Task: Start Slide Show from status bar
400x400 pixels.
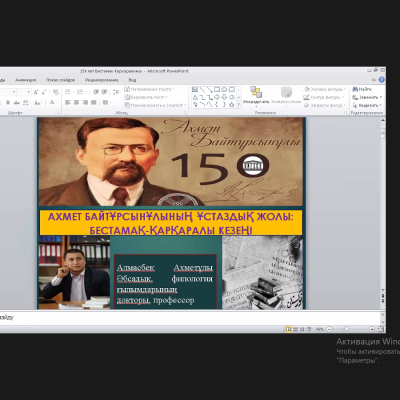Action: click(309, 329)
